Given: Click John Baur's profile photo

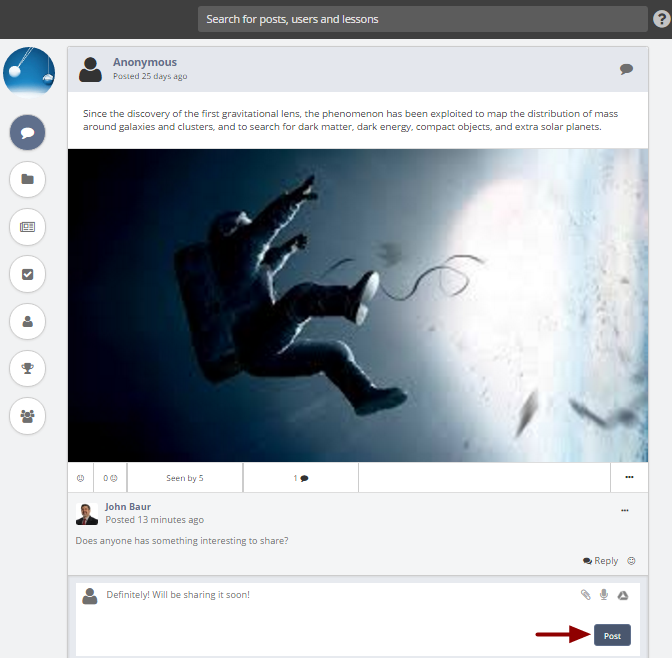Looking at the screenshot, I should click(x=87, y=514).
